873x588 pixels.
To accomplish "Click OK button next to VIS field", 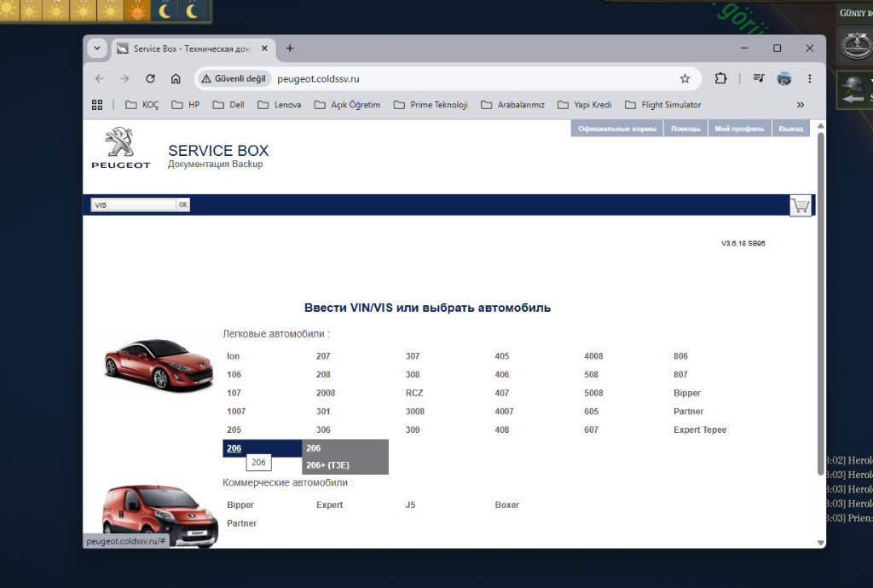I will tap(182, 205).
